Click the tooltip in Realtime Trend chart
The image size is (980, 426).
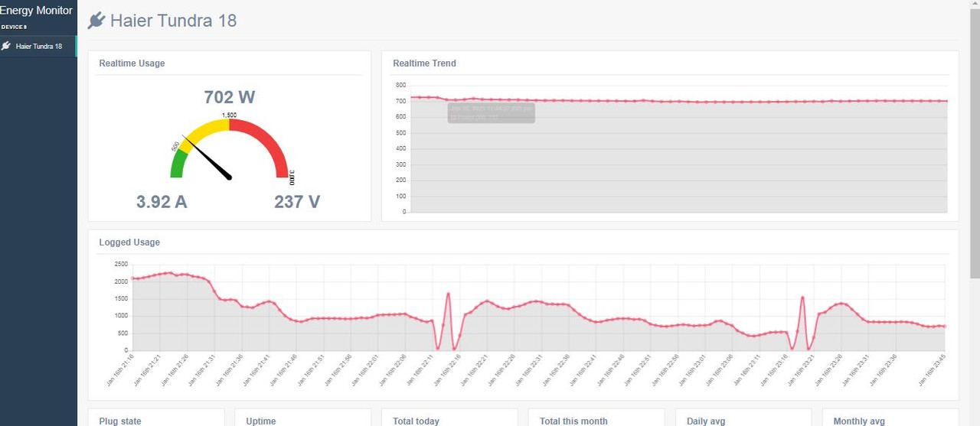491,113
